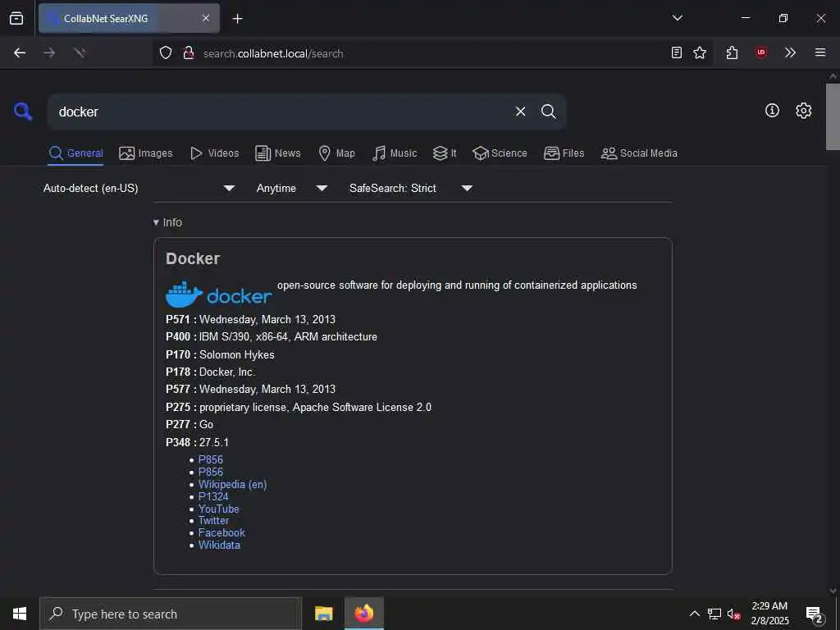The image size is (840, 630).
Task: Switch to Map category
Action: tap(336, 153)
